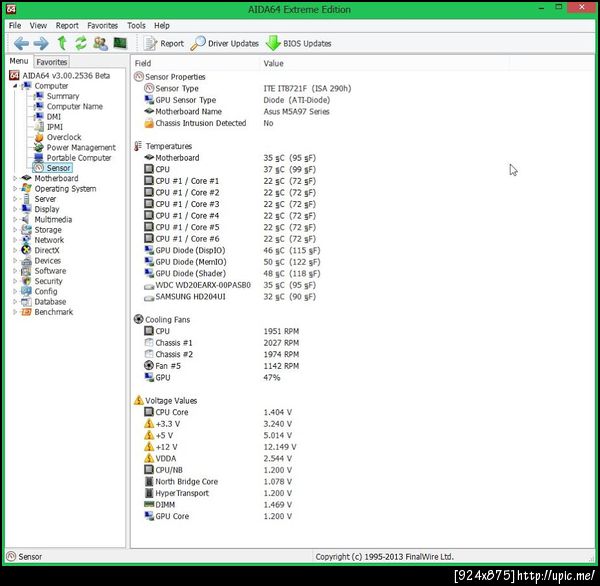Select the CPU #1 / Core #3 row
Image resolution: width=600 pixels, height=586 pixels.
point(230,204)
